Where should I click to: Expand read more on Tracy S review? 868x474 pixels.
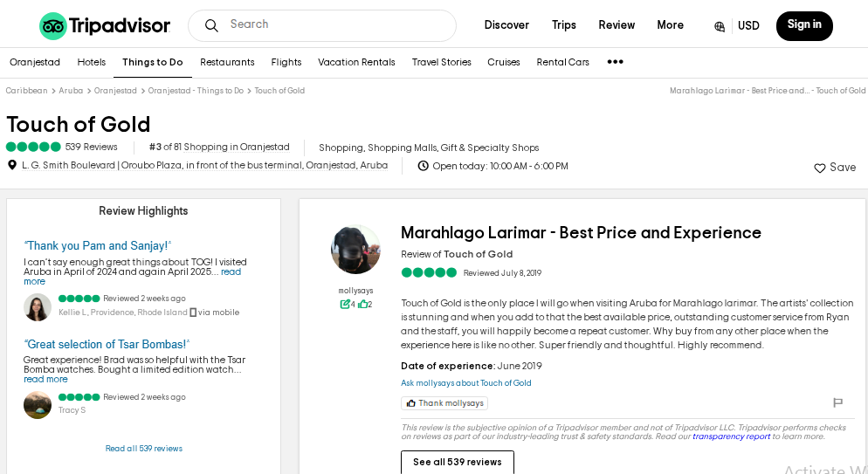(x=45, y=379)
